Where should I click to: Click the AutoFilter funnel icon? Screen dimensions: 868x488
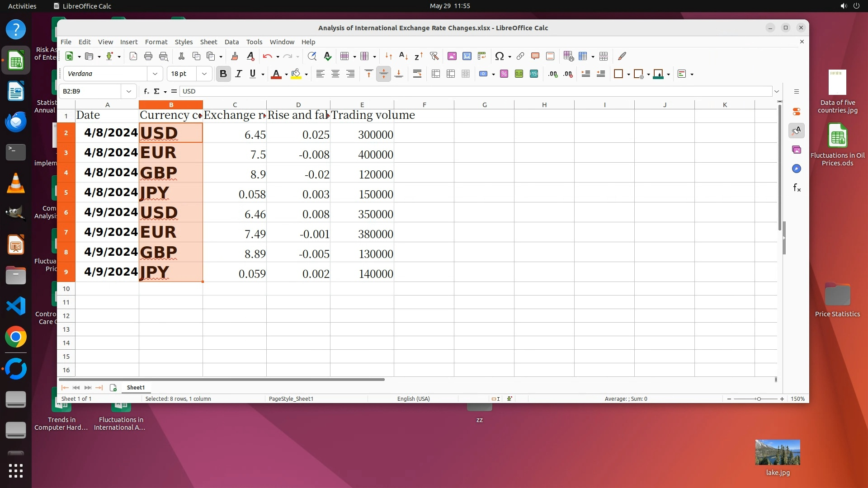pos(434,56)
